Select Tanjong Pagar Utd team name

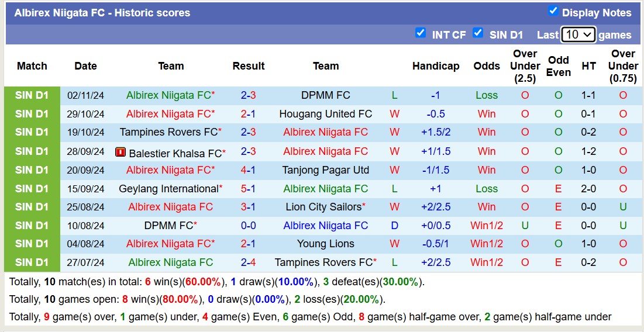tap(326, 170)
